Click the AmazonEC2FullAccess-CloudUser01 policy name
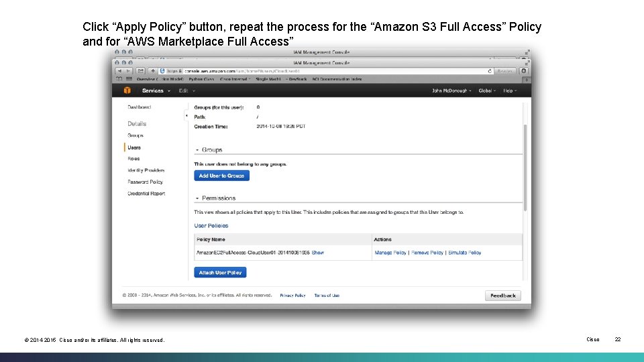The height and width of the screenshot is (362, 644). click(x=253, y=253)
